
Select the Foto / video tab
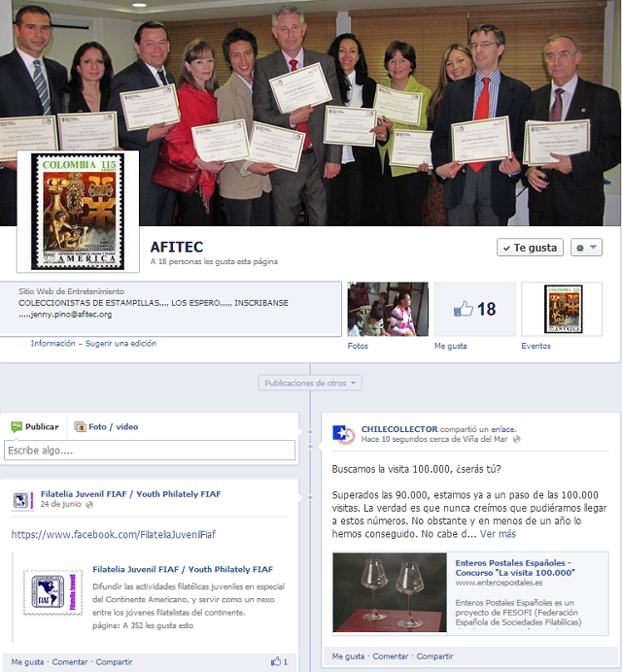point(107,426)
